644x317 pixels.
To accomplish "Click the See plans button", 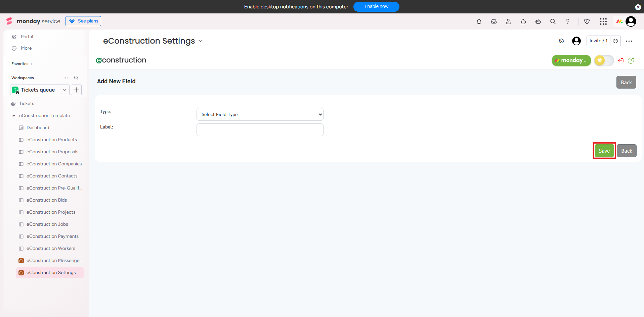I will click(x=83, y=21).
